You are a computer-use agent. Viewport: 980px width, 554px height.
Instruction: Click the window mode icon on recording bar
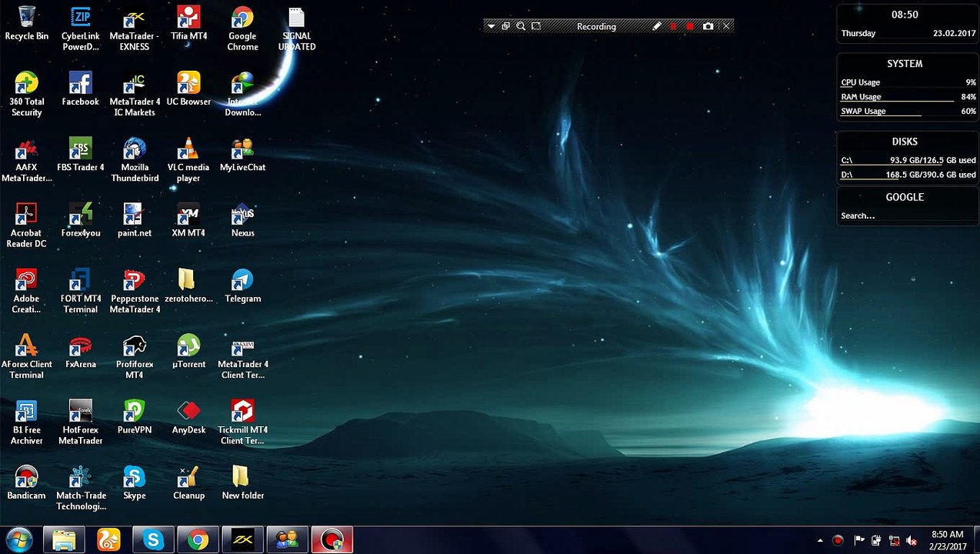(x=505, y=26)
